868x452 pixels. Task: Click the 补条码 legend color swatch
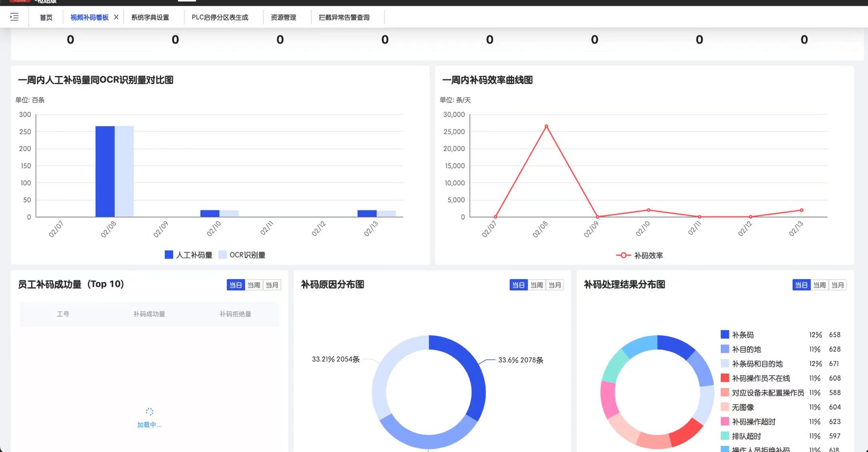click(725, 334)
